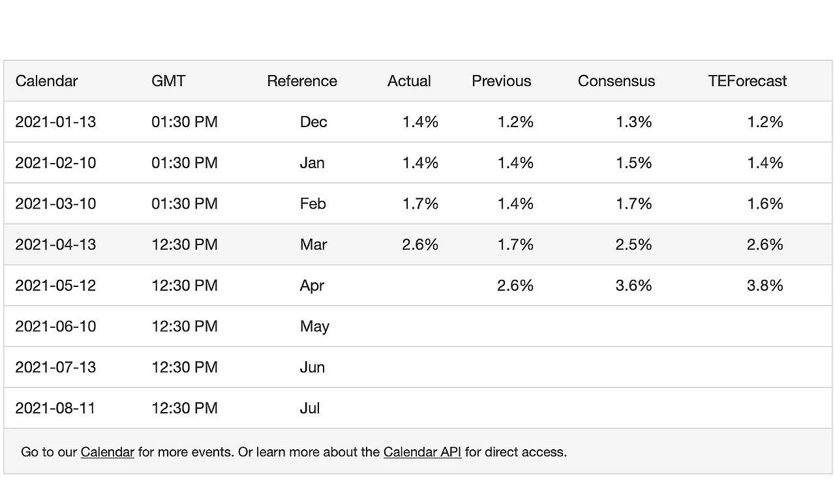Viewport: 835px width, 504px height.
Task: Follow the Calendar API link
Action: pyautogui.click(x=422, y=452)
